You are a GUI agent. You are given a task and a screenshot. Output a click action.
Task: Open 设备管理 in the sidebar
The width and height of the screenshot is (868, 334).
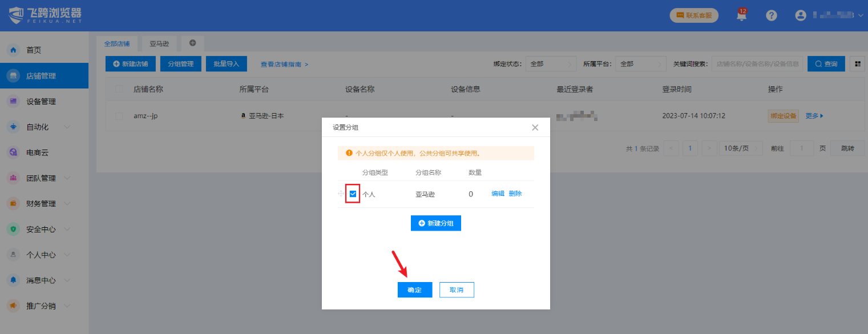pos(41,102)
